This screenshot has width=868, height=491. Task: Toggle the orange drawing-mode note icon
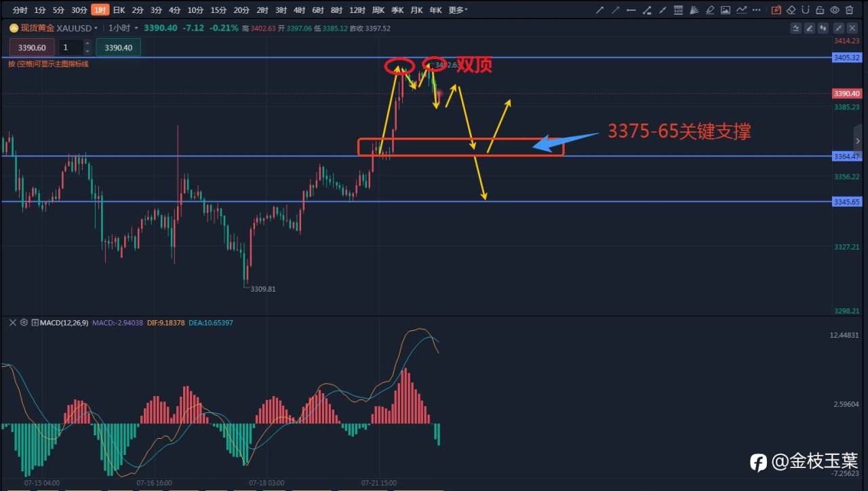pos(776,10)
